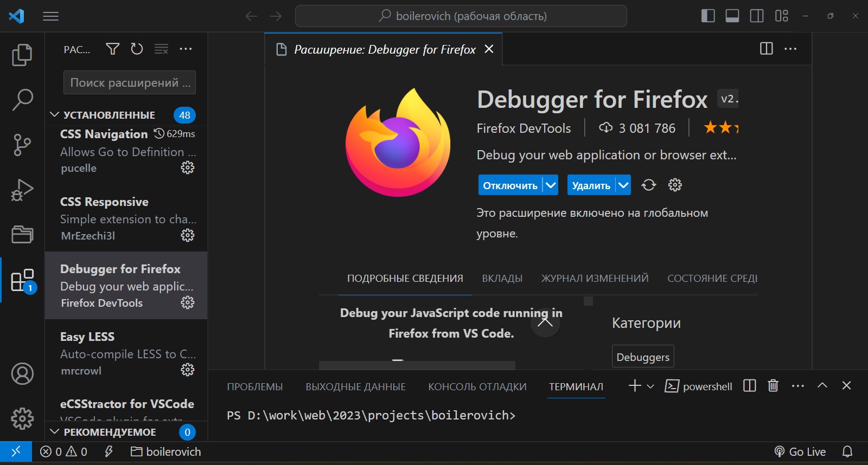The height and width of the screenshot is (465, 868).
Task: Open terminal panel more actions
Action: pyautogui.click(x=798, y=386)
